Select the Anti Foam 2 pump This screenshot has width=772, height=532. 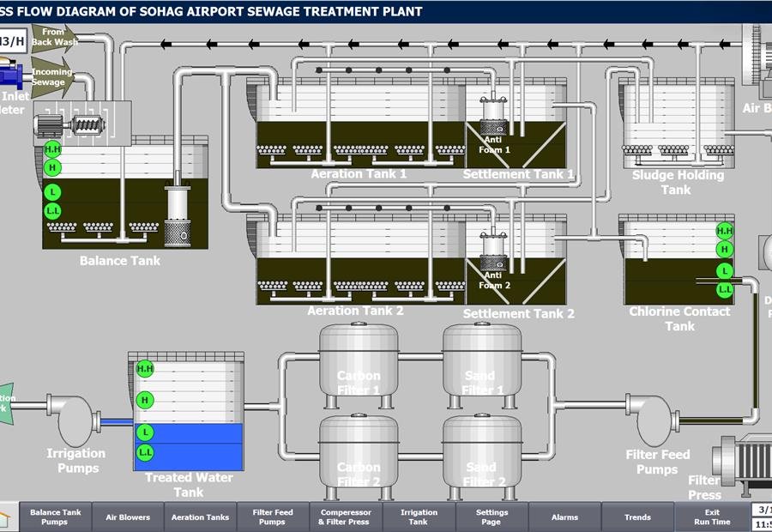[x=493, y=251]
